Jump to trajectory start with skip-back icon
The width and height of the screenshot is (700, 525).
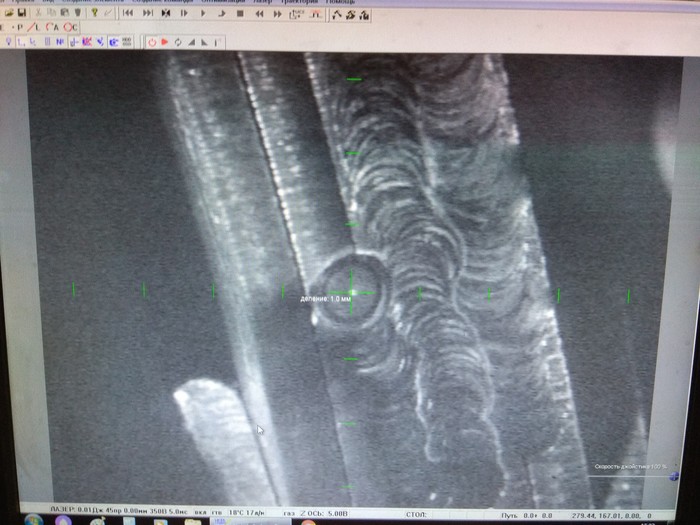tap(128, 13)
